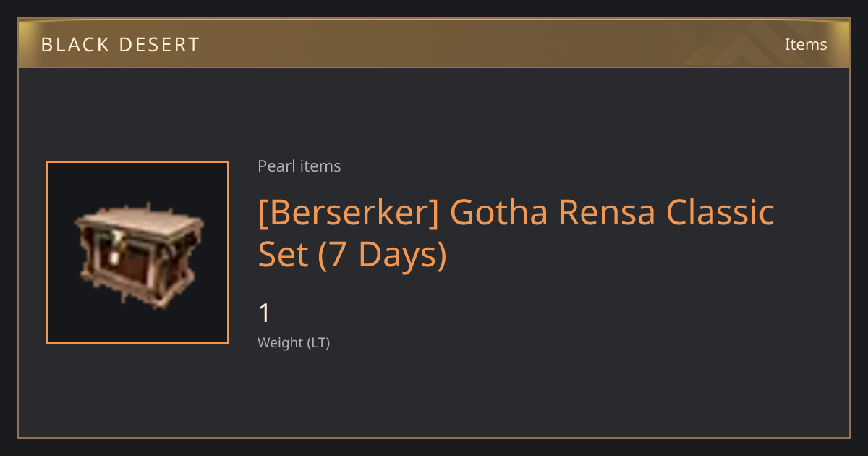Click empty dark card area below weight
This screenshot has width=868, height=456.
point(506,394)
